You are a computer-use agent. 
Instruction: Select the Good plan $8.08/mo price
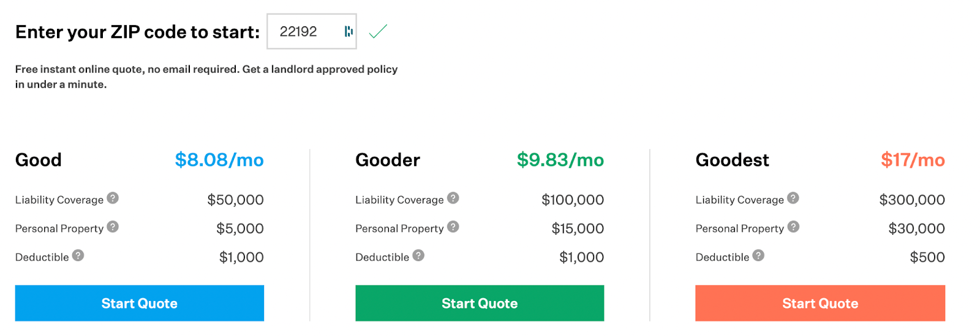click(219, 160)
